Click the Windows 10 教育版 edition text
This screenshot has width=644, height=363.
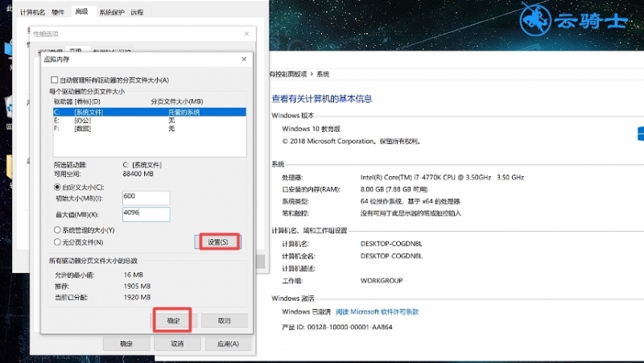pos(311,129)
